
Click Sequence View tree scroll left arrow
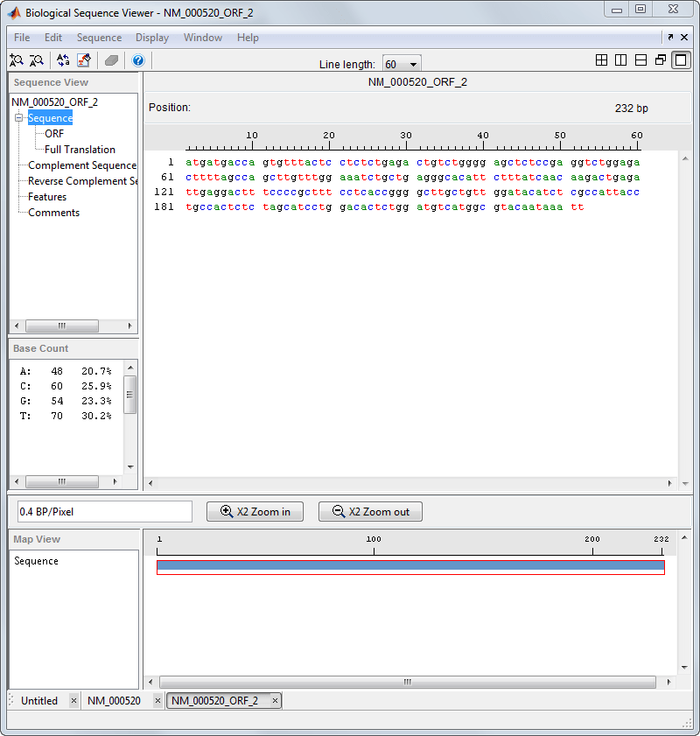tap(17, 326)
